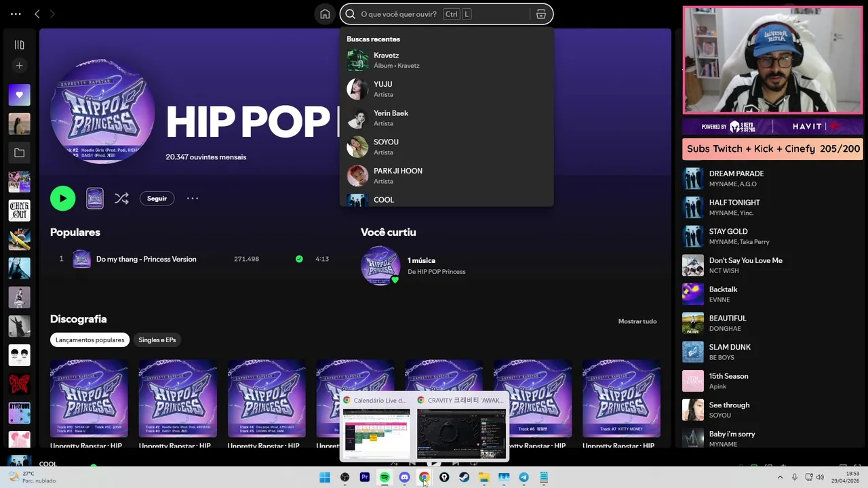Viewport: 868px width, 488px height.
Task: Open Liked Songs heart playlist
Action: tap(19, 95)
